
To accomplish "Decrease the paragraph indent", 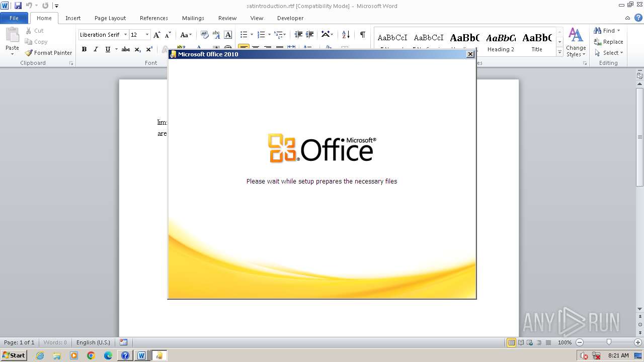I will click(298, 35).
